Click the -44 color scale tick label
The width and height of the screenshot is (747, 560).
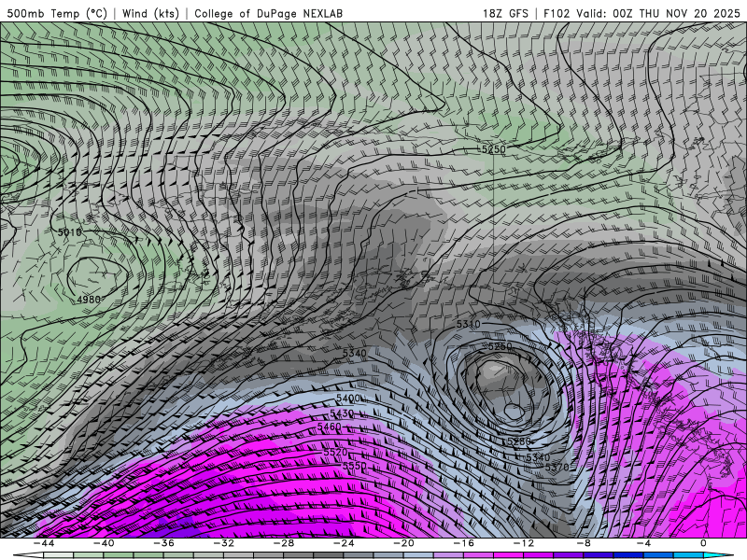[x=44, y=543]
